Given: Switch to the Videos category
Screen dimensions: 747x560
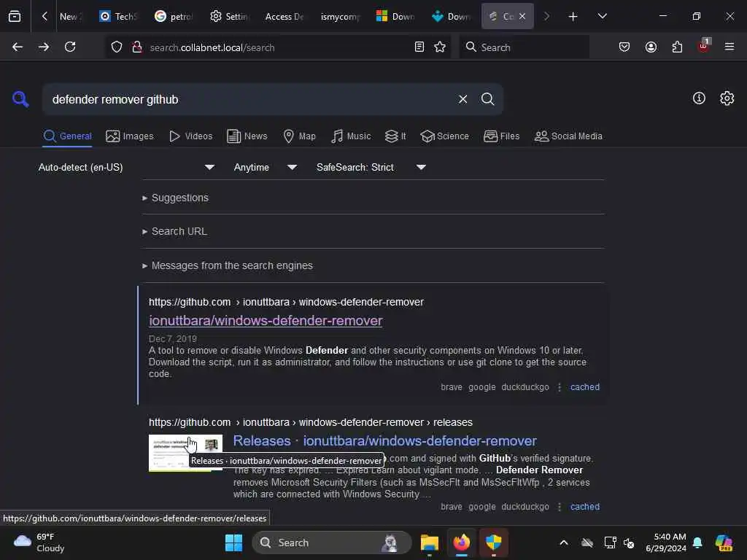Looking at the screenshot, I should pyautogui.click(x=190, y=136).
